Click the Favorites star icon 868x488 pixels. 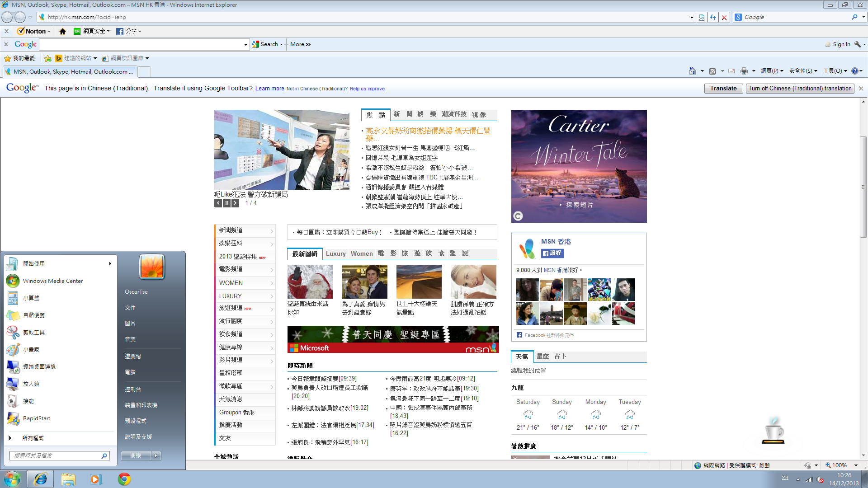click(7, 58)
